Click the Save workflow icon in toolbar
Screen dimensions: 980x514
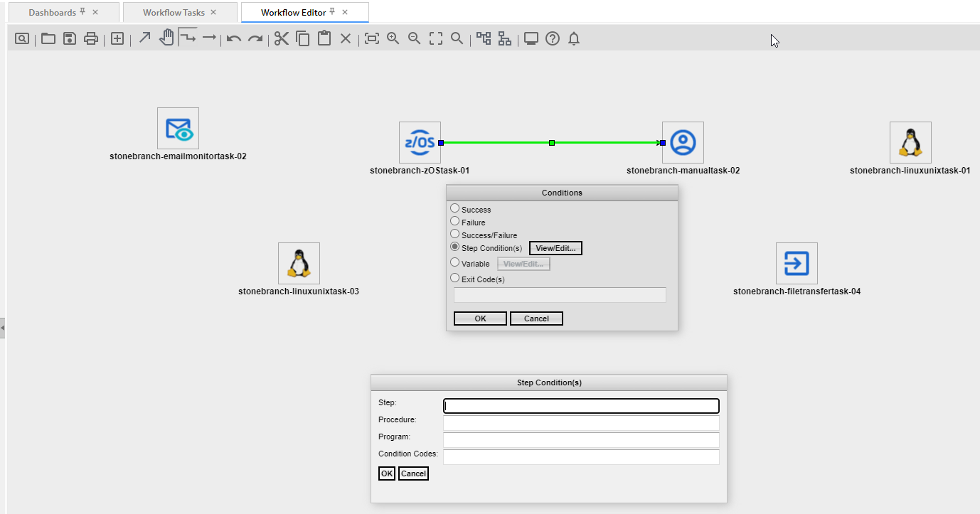[x=70, y=38]
